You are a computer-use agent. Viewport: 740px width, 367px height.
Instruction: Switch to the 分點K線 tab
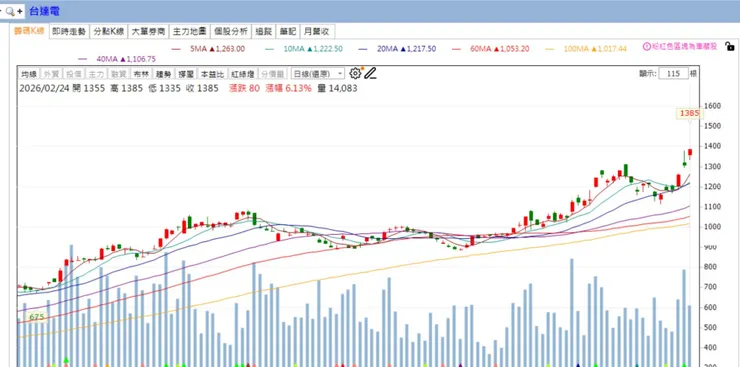tap(109, 32)
